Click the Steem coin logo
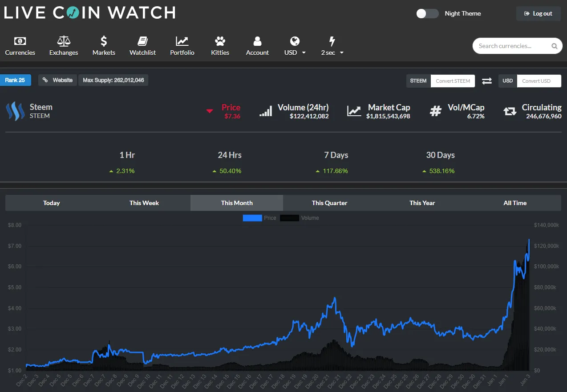The height and width of the screenshot is (392, 567). [15, 111]
